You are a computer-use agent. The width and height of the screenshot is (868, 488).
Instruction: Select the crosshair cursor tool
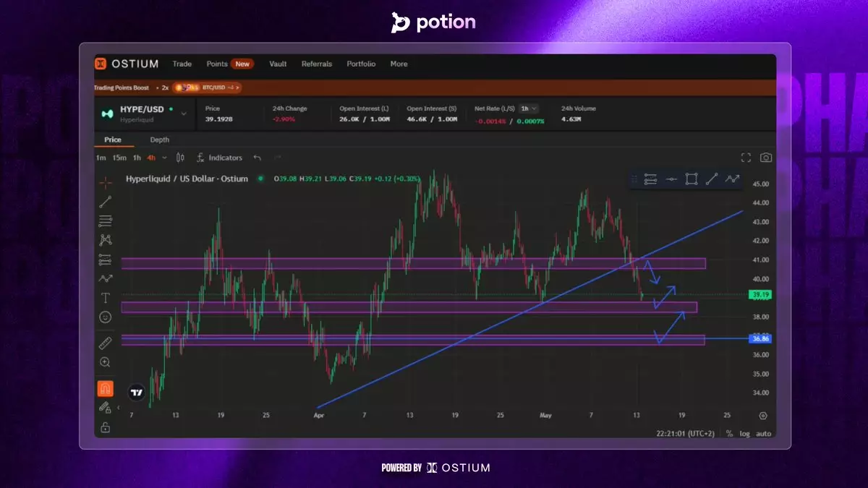click(x=106, y=182)
